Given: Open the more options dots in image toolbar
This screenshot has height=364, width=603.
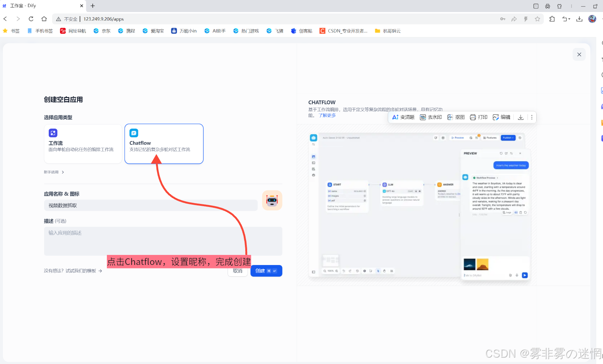Looking at the screenshot, I should [x=532, y=117].
